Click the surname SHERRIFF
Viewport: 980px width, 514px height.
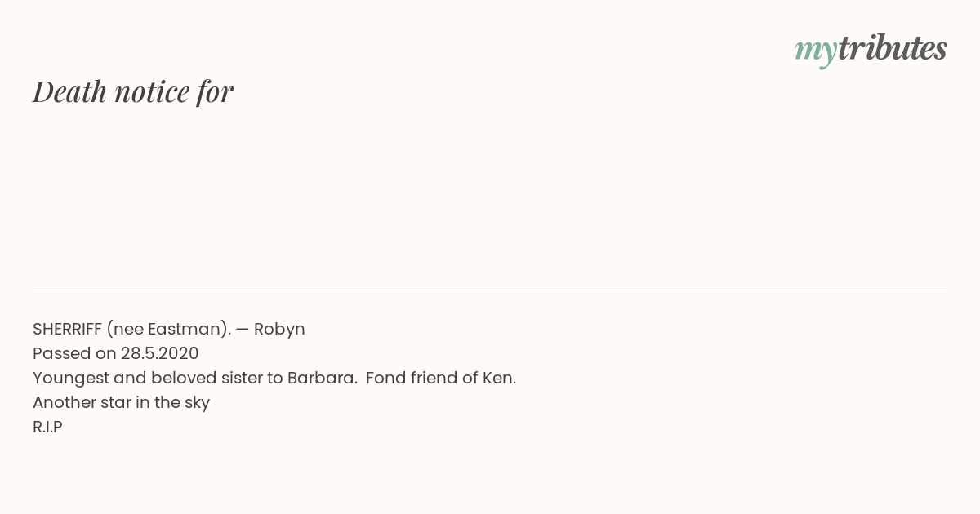point(67,329)
